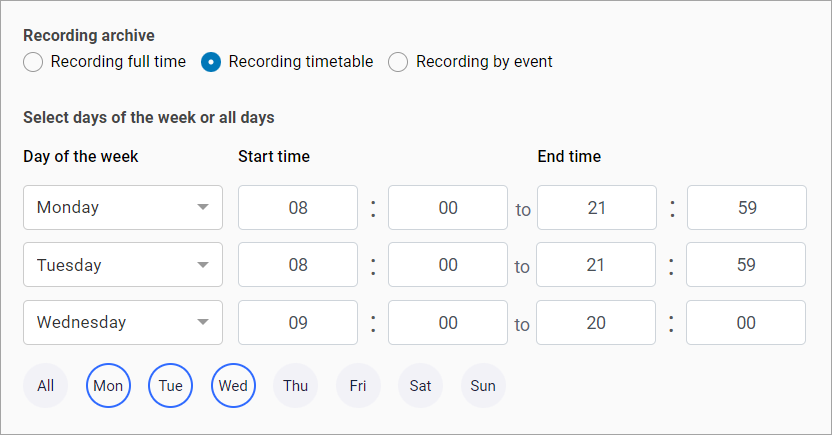Select Recording full time option

(x=33, y=62)
